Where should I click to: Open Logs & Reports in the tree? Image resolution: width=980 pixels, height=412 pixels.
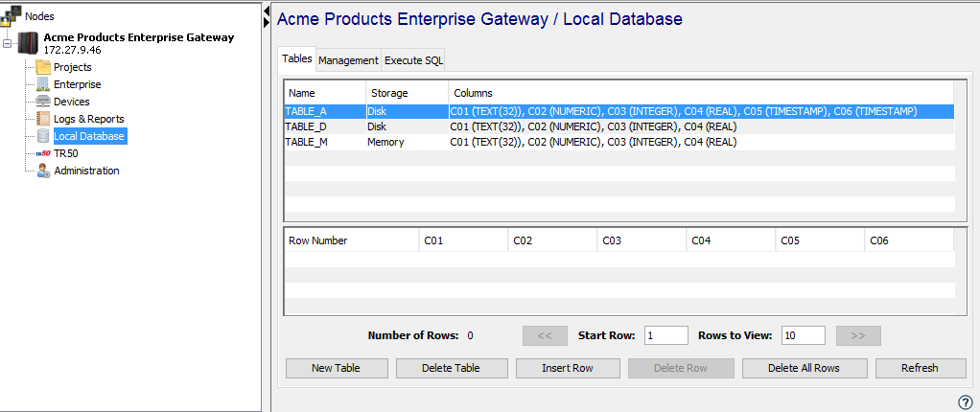coord(89,119)
